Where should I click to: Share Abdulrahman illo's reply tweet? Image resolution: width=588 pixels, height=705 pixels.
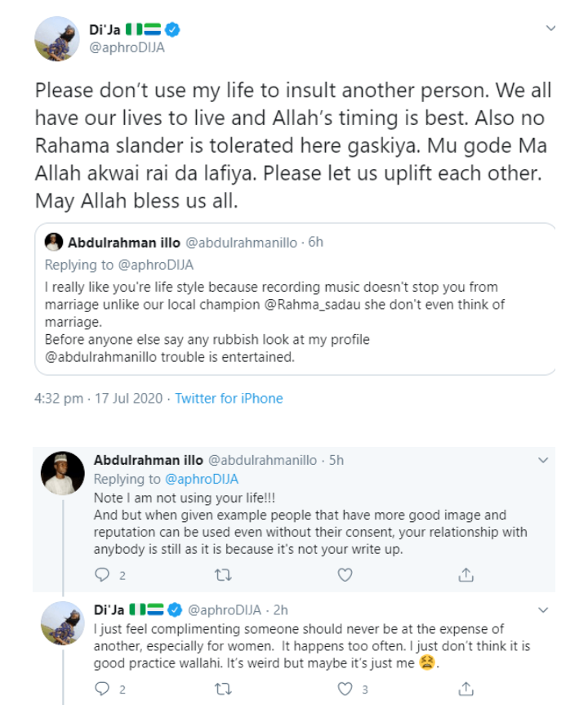click(x=465, y=575)
